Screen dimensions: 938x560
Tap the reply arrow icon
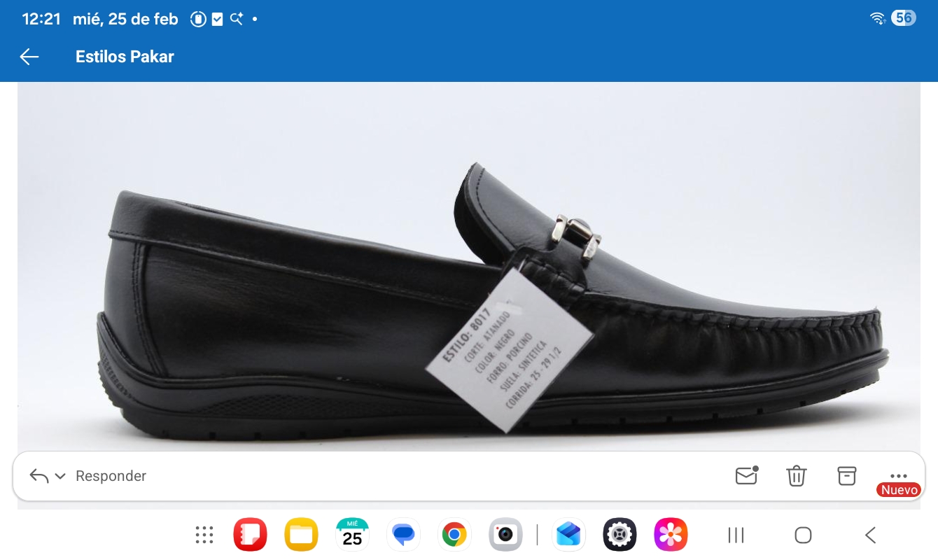pyautogui.click(x=39, y=476)
